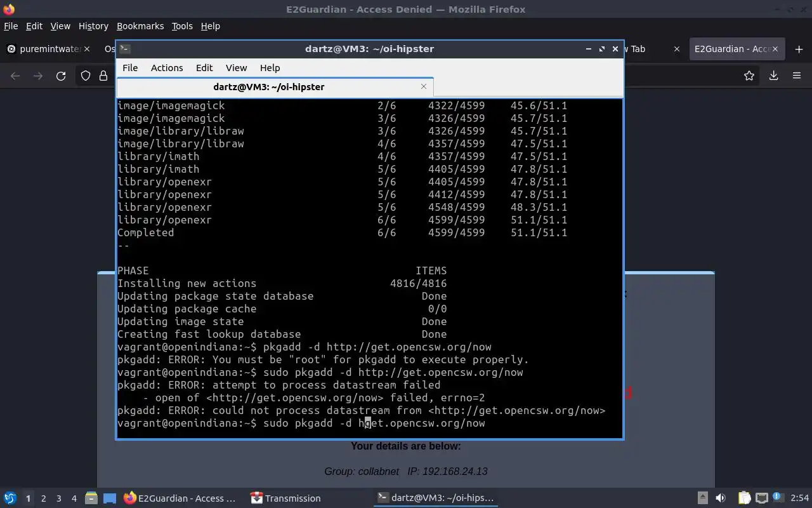812x508 pixels.
Task: Click the terminal icon in terminal title bar
Action: click(x=125, y=49)
